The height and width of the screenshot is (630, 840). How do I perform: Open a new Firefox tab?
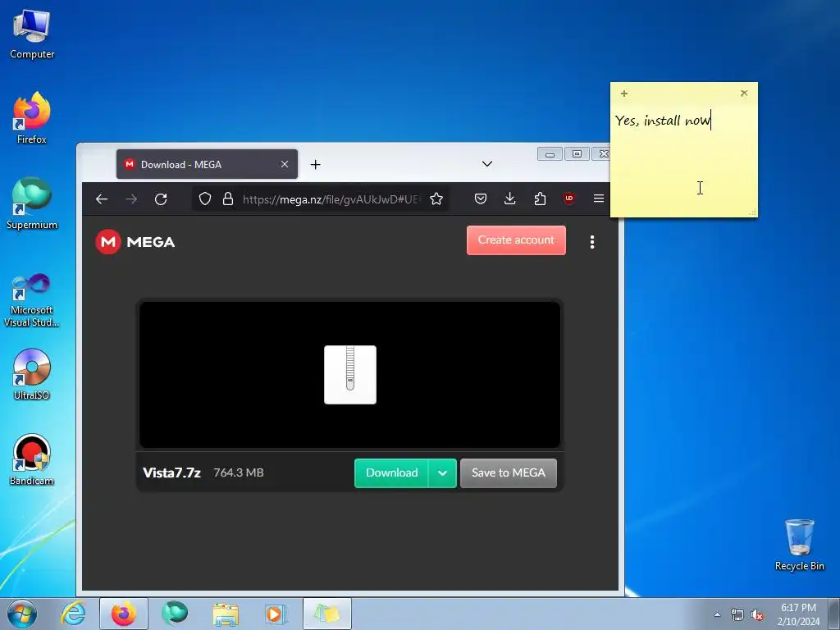point(316,164)
